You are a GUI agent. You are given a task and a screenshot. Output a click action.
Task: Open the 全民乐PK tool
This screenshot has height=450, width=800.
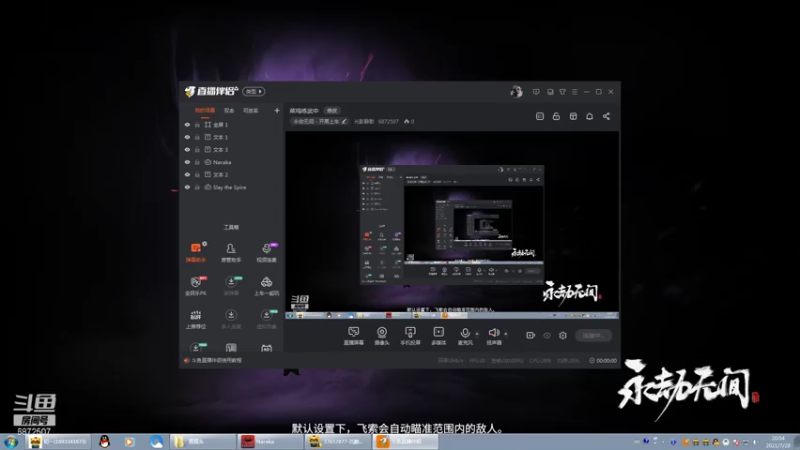pos(195,286)
